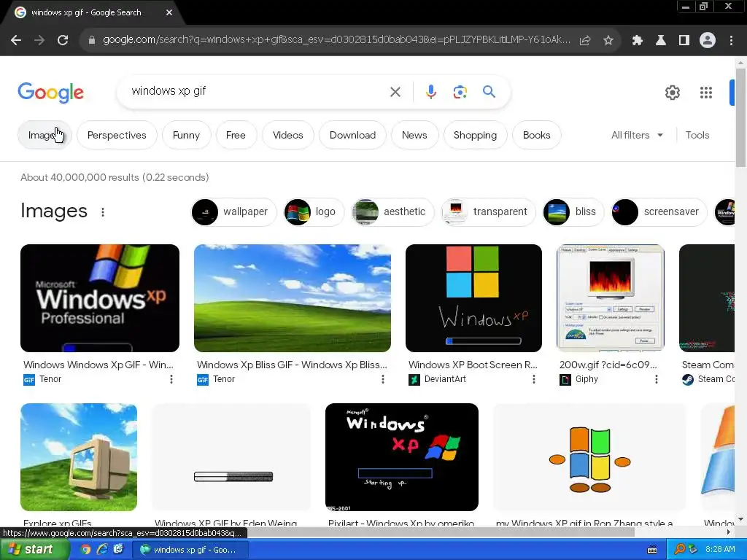Switch to the Images filter tab

[44, 135]
